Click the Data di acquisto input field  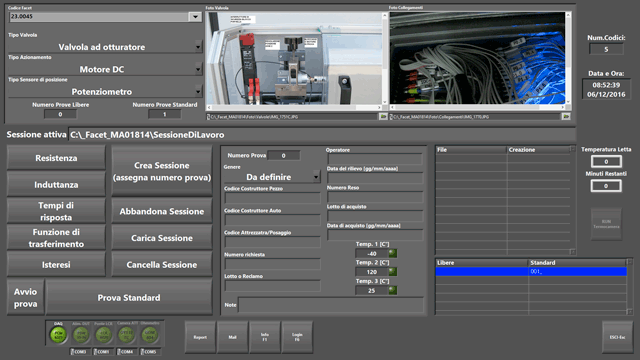point(375,235)
